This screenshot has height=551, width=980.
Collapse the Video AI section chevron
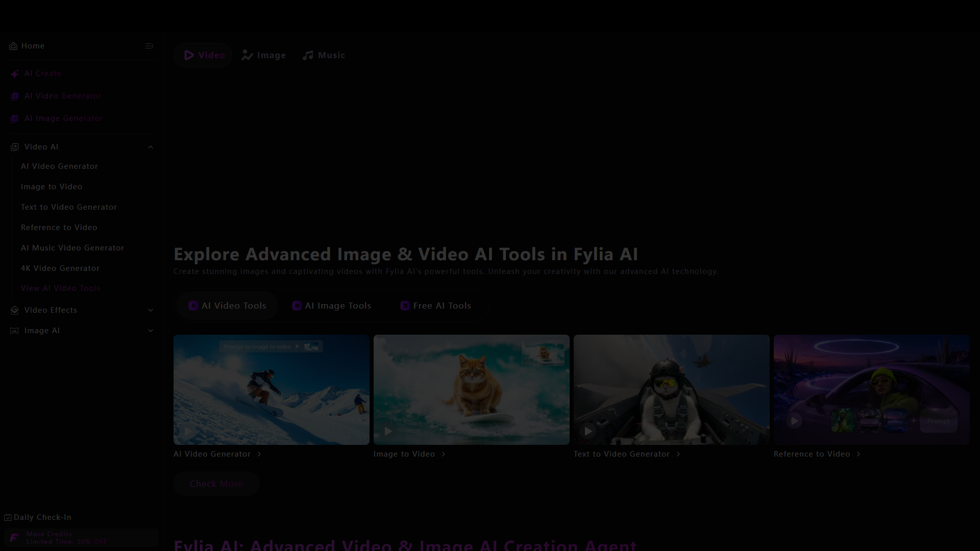click(151, 147)
